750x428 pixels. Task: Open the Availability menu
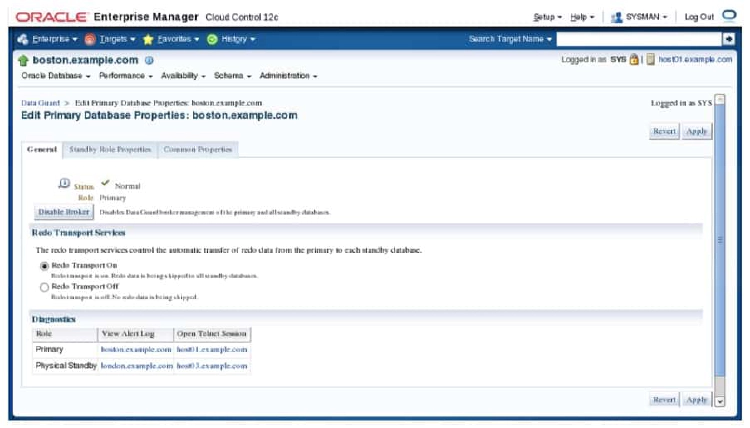click(183, 76)
